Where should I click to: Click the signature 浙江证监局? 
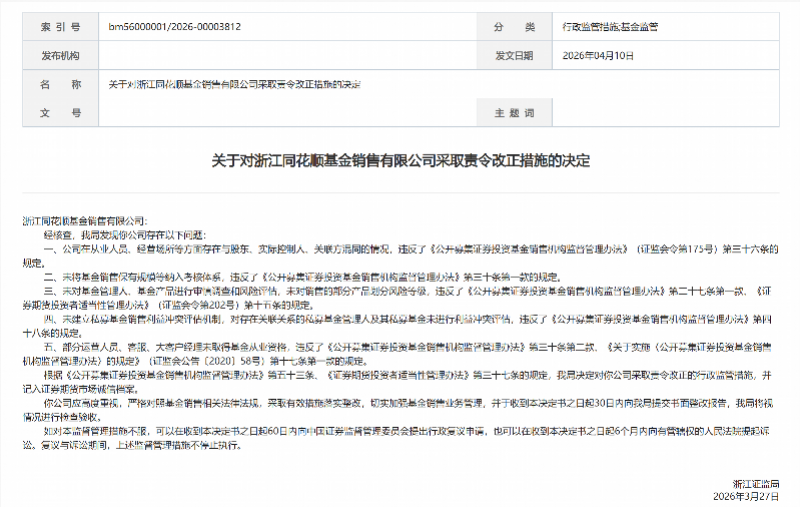coord(756,484)
